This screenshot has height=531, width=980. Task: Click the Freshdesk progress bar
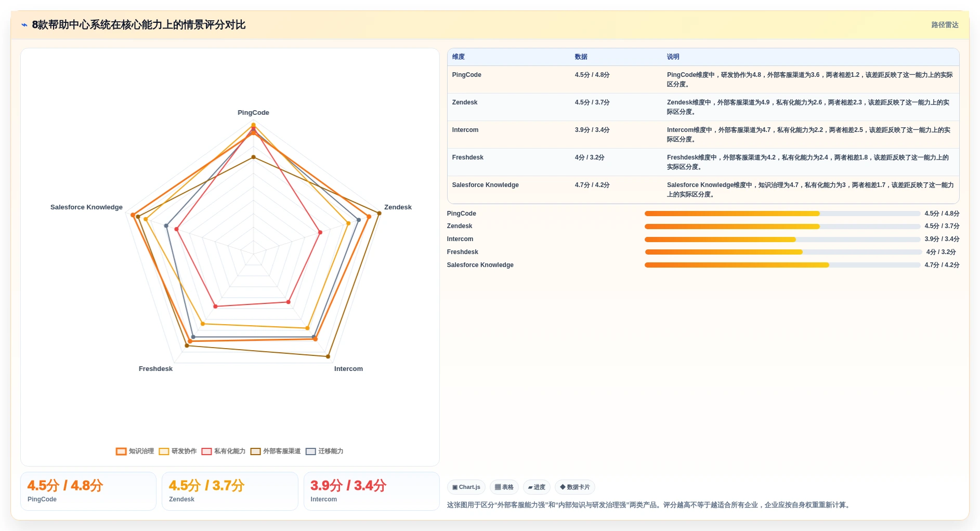(x=783, y=252)
